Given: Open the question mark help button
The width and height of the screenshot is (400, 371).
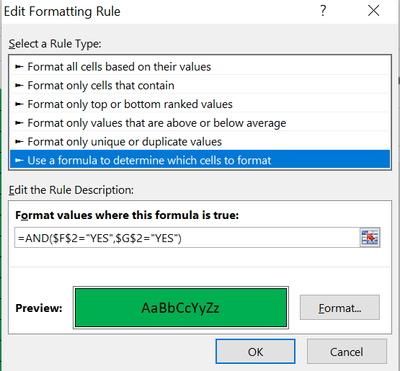Looking at the screenshot, I should click(323, 11).
